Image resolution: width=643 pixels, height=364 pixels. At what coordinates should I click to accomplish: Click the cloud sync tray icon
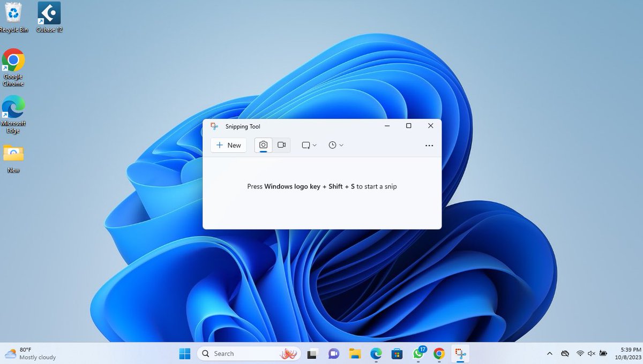(x=565, y=353)
